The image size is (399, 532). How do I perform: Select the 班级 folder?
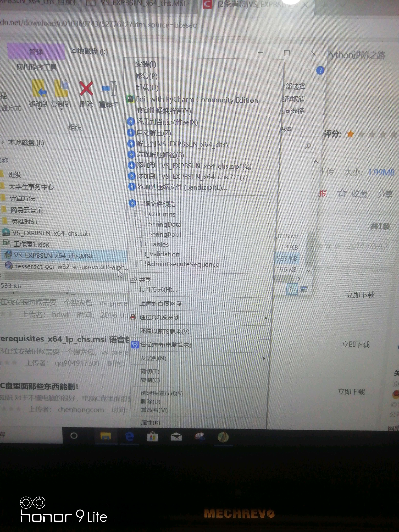point(14,174)
